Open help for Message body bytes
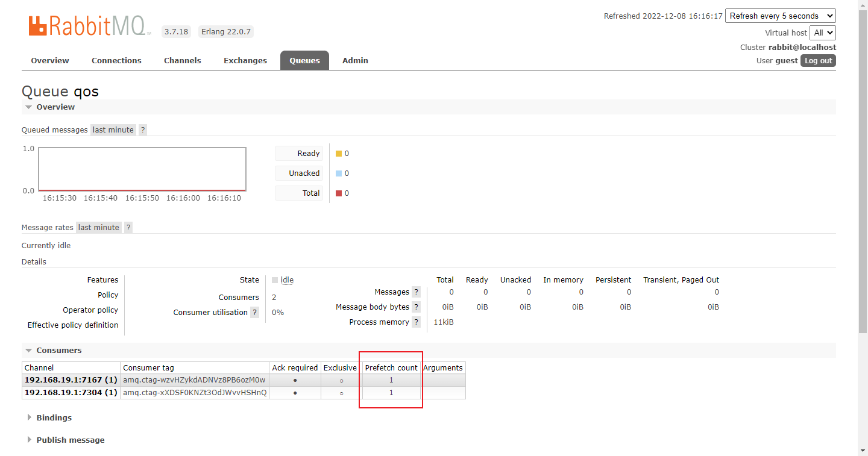This screenshot has height=456, width=868. tap(416, 307)
